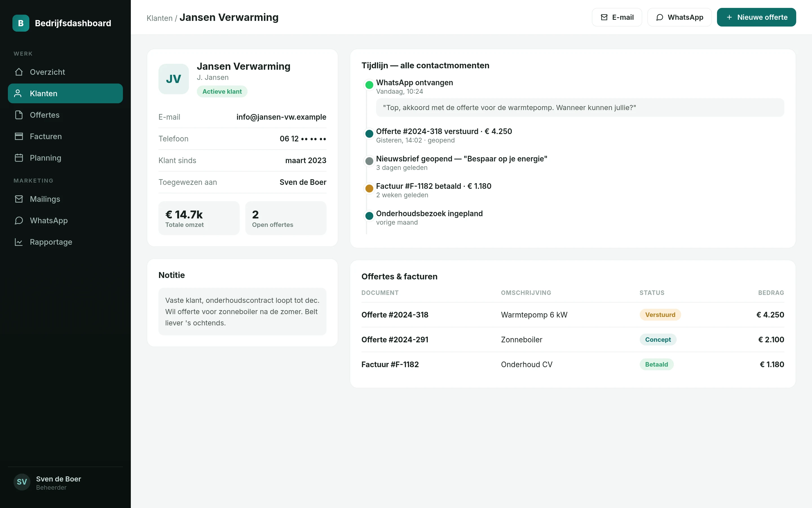Screen dimensions: 812x508
Task: Click the WhatsApp message quote about the warmtepomp
Action: click(580, 108)
